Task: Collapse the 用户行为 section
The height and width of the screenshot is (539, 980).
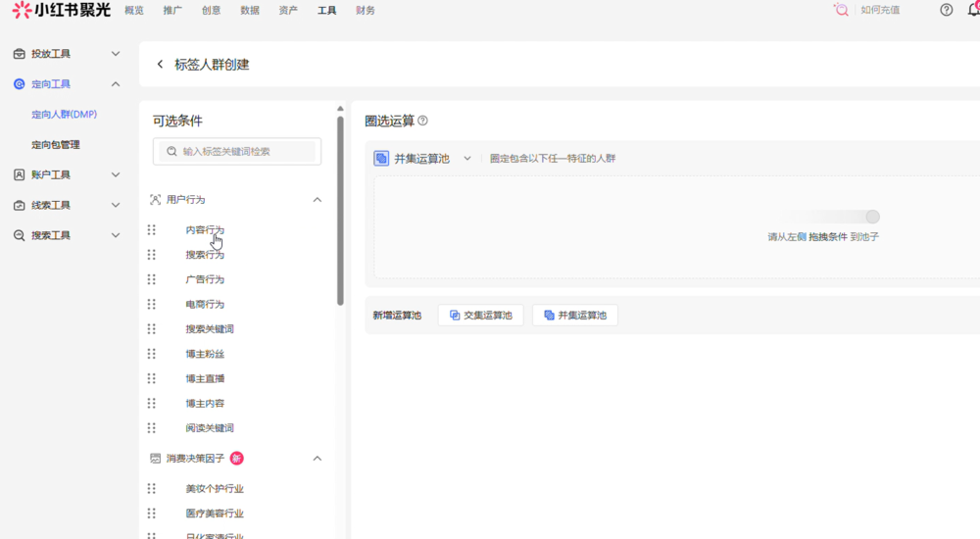Action: (x=317, y=200)
